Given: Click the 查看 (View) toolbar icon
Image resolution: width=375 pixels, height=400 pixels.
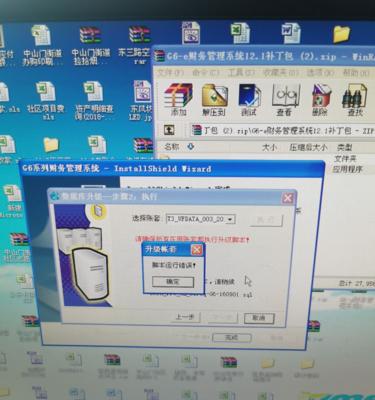Looking at the screenshot, I should click(284, 99).
